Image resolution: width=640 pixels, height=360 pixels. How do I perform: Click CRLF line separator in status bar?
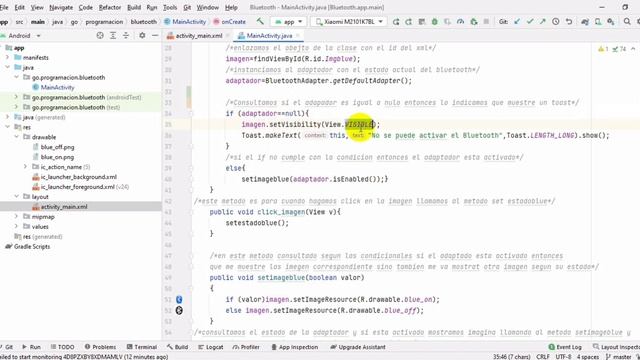(x=543, y=357)
